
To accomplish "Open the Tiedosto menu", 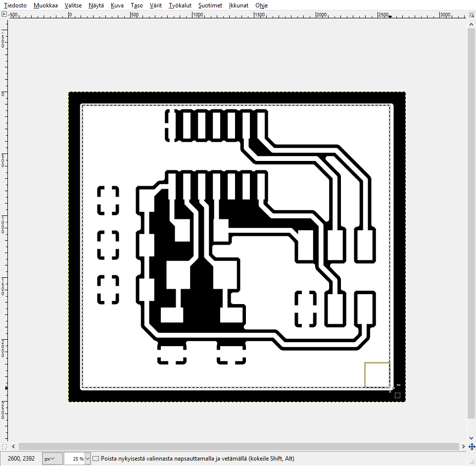I will point(15,5).
